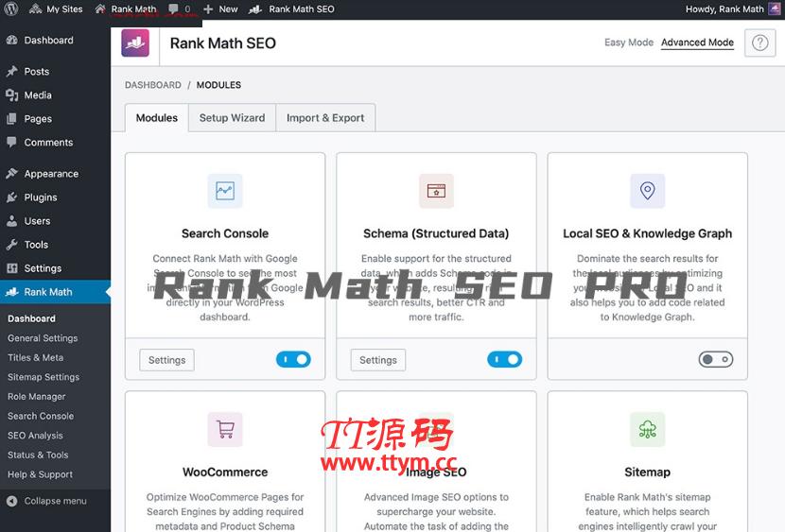The height and width of the screenshot is (532, 785).
Task: Click New in the admin bar
Action: [220, 9]
